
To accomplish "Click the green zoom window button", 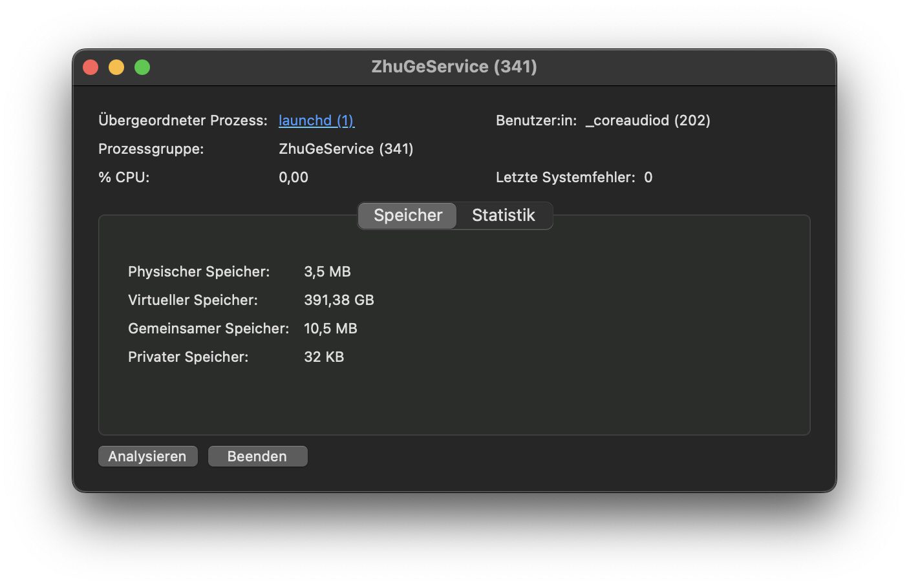I will 142,67.
